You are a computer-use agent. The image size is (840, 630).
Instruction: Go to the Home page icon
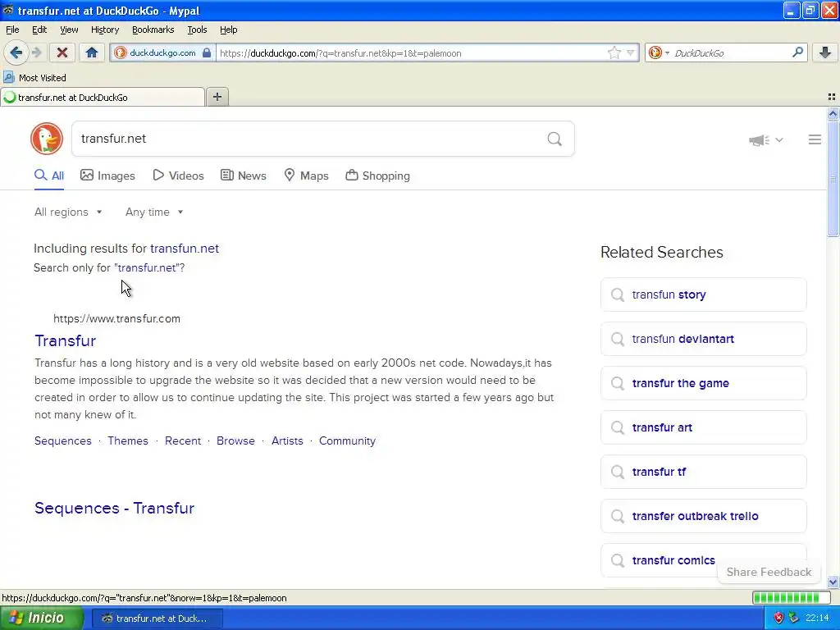(92, 52)
